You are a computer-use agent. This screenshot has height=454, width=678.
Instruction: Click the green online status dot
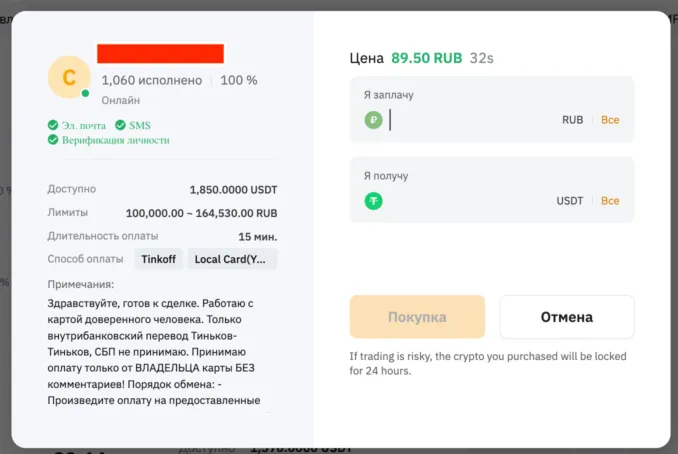coord(86,94)
